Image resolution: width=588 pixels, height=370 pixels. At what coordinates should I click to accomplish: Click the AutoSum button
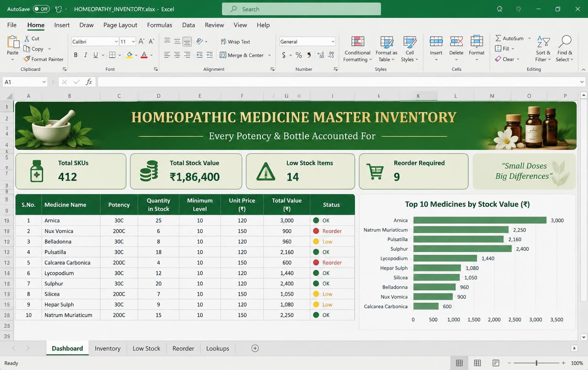click(x=509, y=38)
